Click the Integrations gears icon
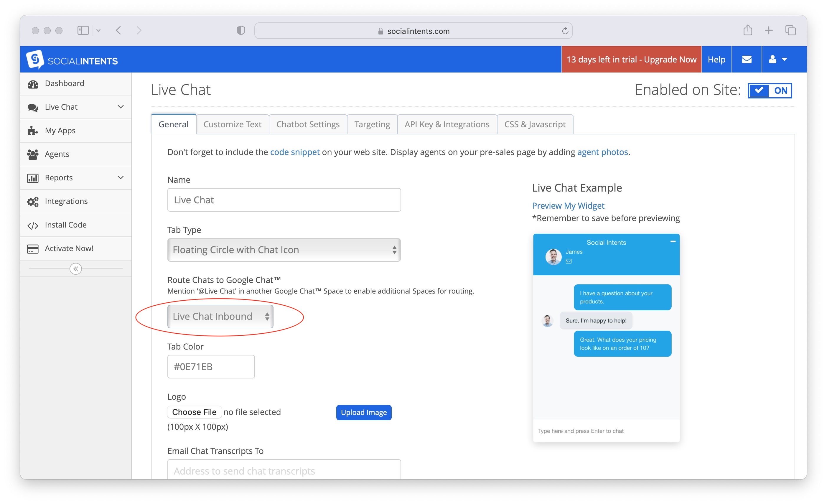Screen dimensions: 827x504 click(x=32, y=201)
